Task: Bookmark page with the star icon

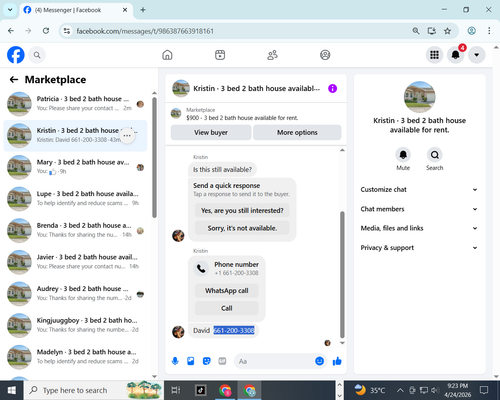Action: (x=447, y=31)
